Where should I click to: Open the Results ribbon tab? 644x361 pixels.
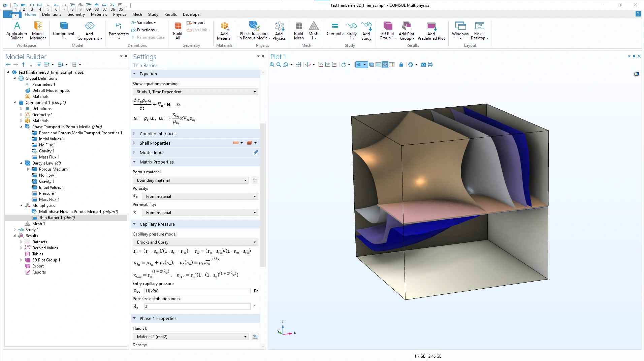[x=170, y=14]
